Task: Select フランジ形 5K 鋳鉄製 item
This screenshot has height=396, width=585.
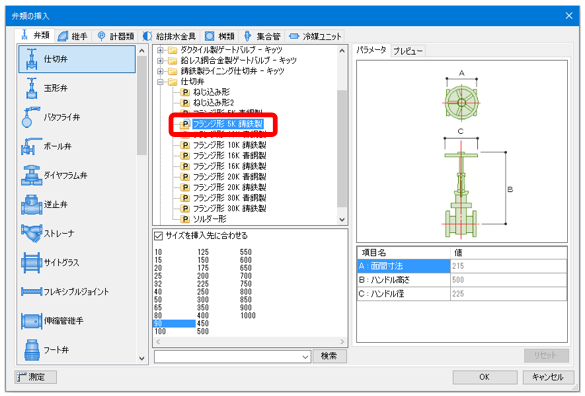Action: (228, 124)
